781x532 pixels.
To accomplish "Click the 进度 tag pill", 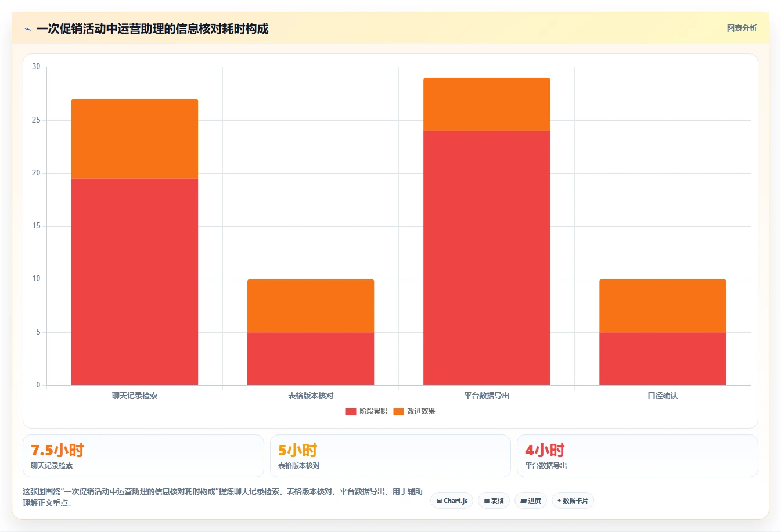I will (531, 501).
